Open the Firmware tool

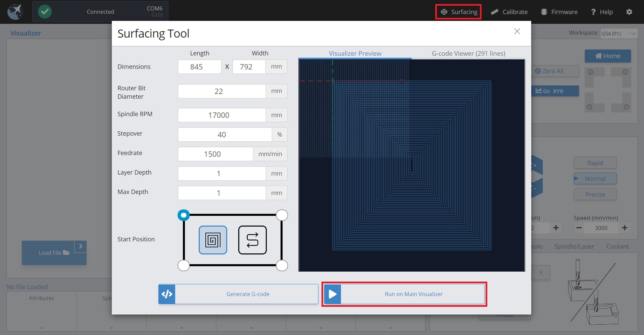[x=559, y=12]
